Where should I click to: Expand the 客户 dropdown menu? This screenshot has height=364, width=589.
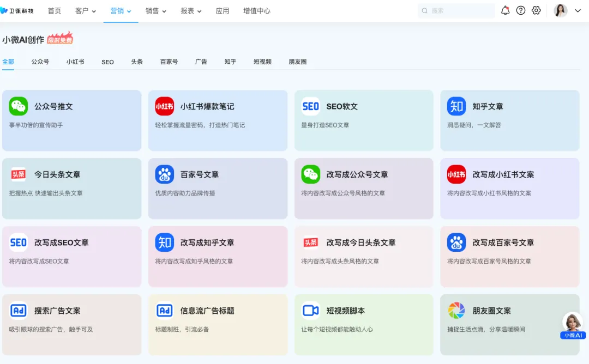pos(85,11)
